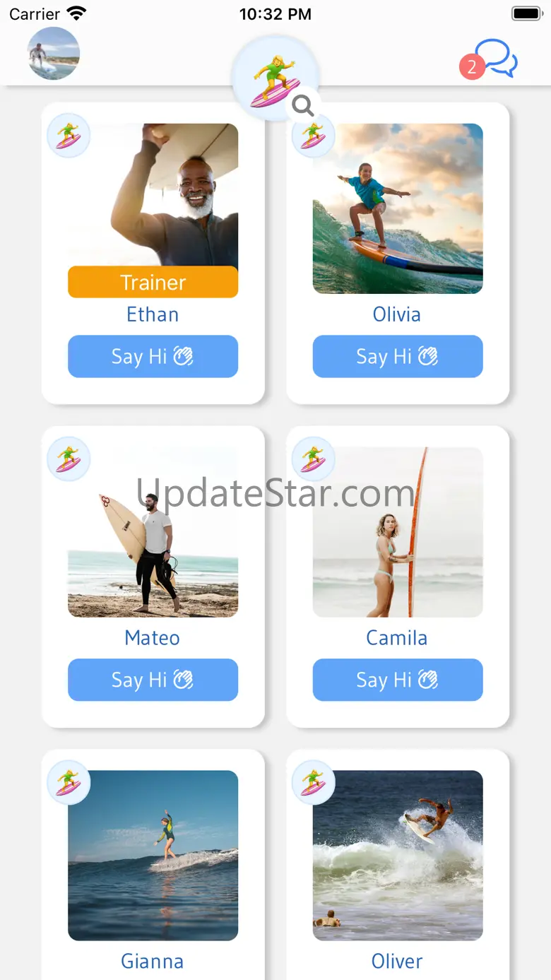Open Oliver's wave-riding photo
Image resolution: width=551 pixels, height=980 pixels.
click(x=398, y=856)
